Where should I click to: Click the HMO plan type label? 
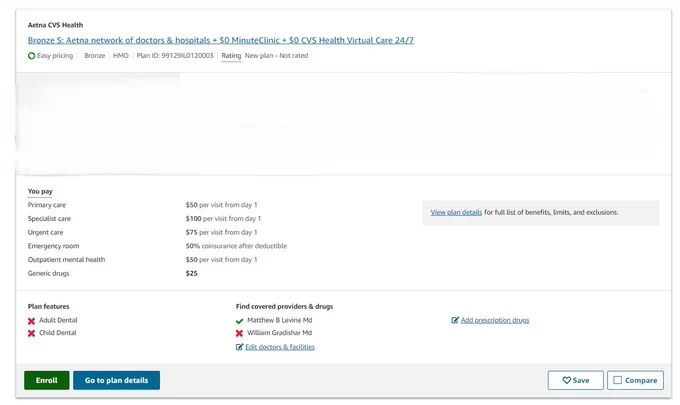[x=121, y=56]
